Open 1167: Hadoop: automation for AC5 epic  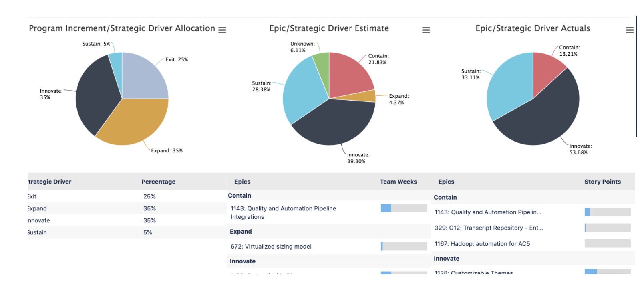[x=482, y=243]
